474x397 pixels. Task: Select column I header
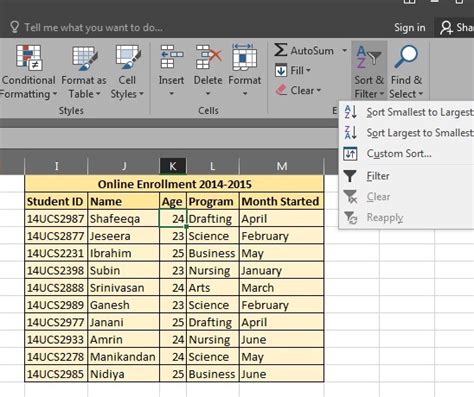click(56, 166)
